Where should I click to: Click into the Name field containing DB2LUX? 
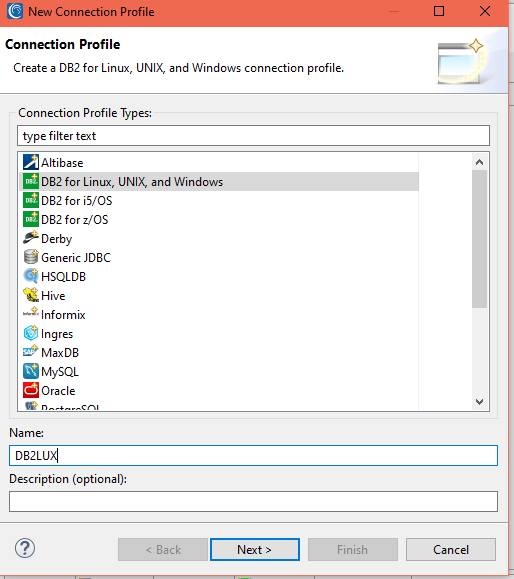pos(253,455)
